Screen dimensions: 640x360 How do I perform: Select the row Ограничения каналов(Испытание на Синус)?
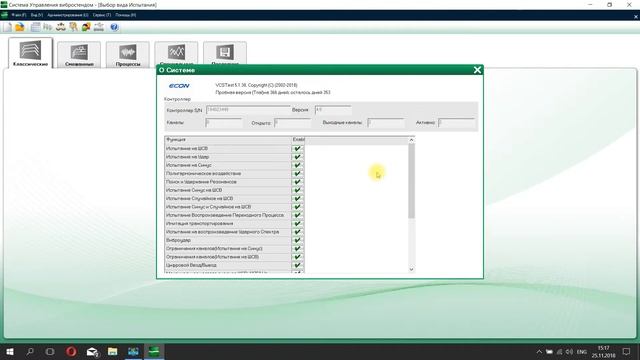point(228,249)
